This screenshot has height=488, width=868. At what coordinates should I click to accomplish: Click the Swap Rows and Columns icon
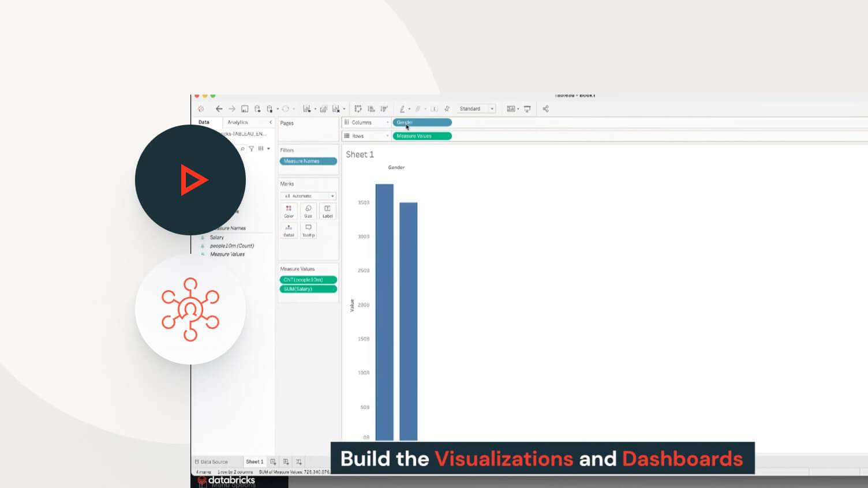(358, 109)
